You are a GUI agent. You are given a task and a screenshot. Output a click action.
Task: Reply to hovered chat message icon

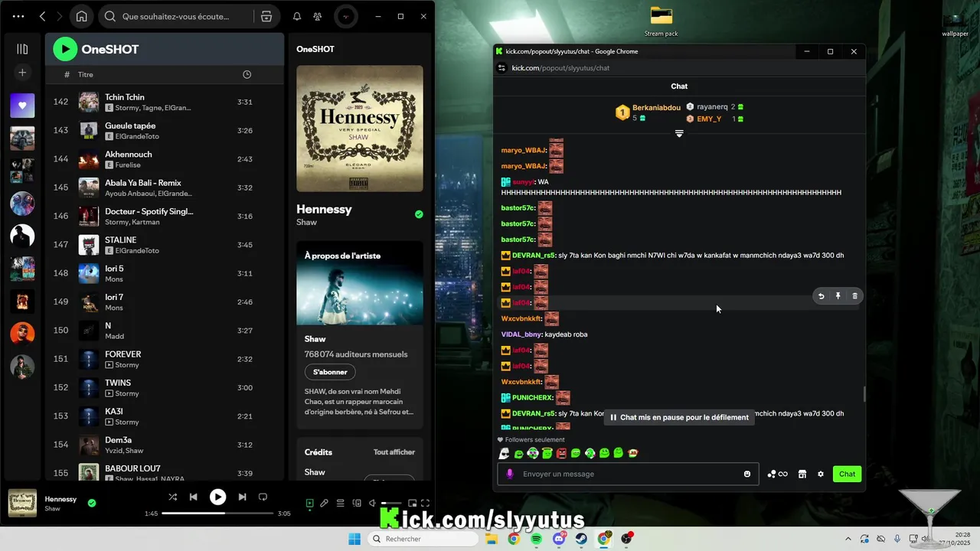pyautogui.click(x=822, y=296)
